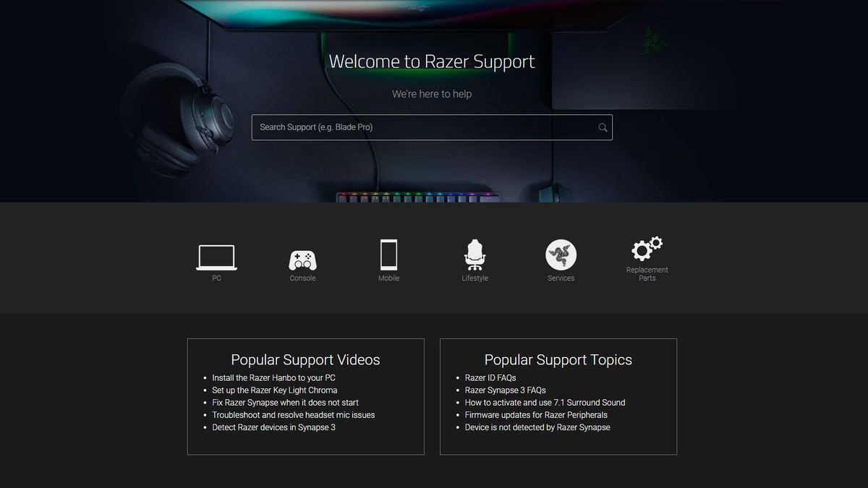Screen dimensions: 868x488
Task: Click the Popular Support Topics heading
Action: point(558,359)
